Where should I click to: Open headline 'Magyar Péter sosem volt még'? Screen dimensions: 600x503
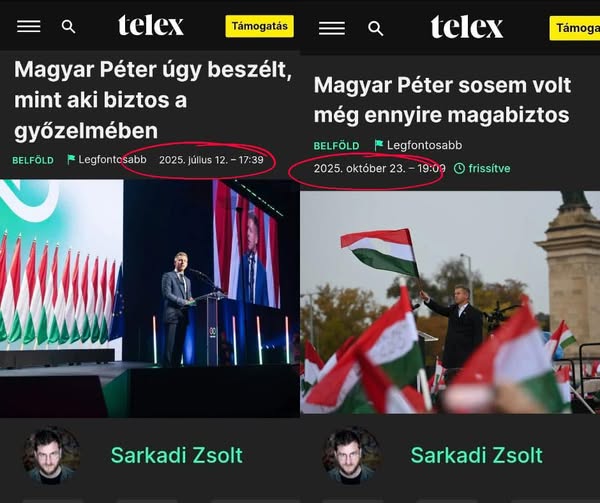442,99
